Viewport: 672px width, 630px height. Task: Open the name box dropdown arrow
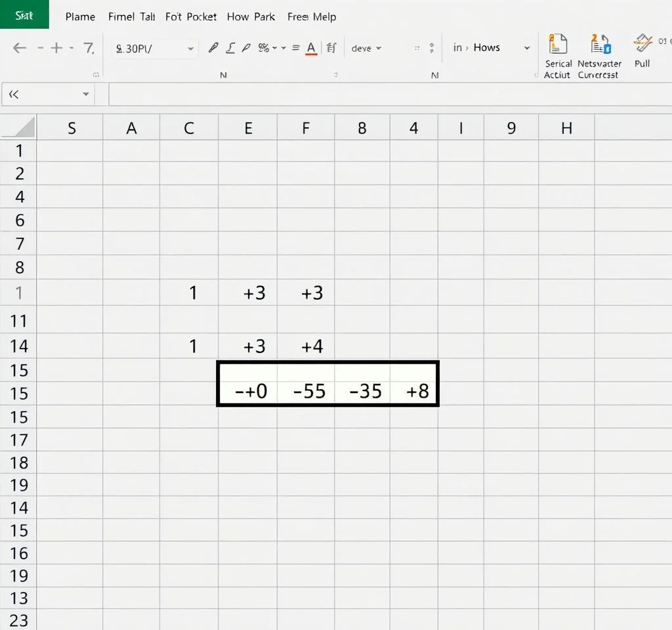(x=85, y=94)
